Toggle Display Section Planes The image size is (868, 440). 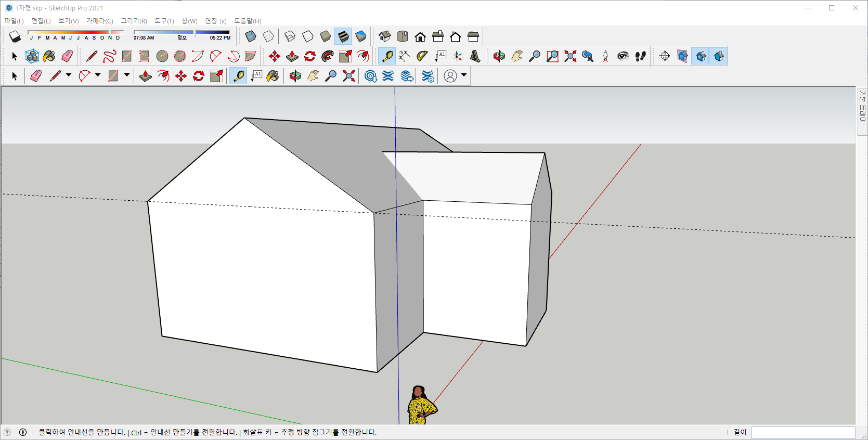click(x=682, y=56)
